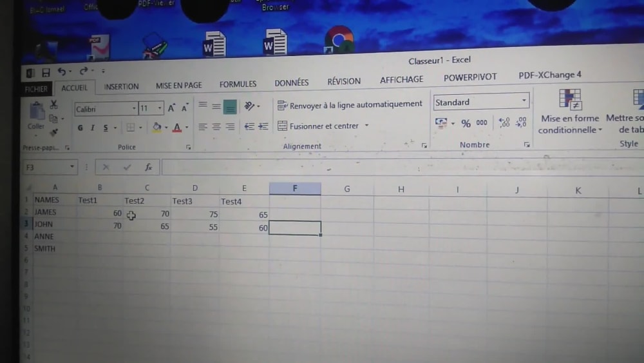
Task: Select middle vertical align icon
Action: [216, 106]
